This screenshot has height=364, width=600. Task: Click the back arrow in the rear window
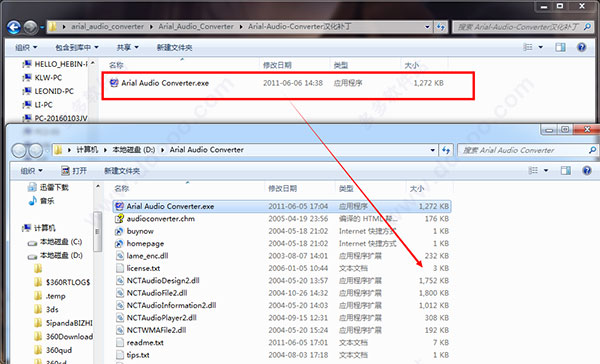click(x=14, y=27)
